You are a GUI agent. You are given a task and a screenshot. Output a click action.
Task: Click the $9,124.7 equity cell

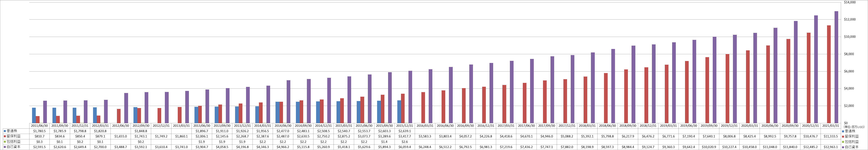pyautogui.click(x=648, y=147)
